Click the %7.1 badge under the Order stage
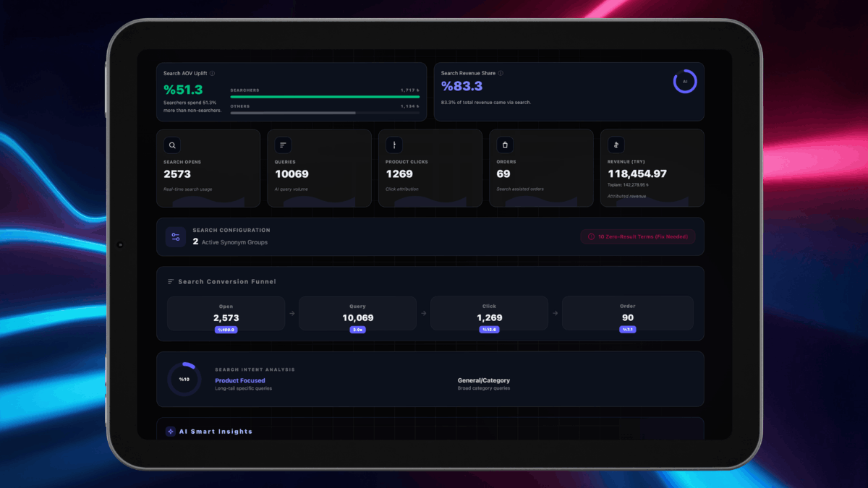 [626, 329]
